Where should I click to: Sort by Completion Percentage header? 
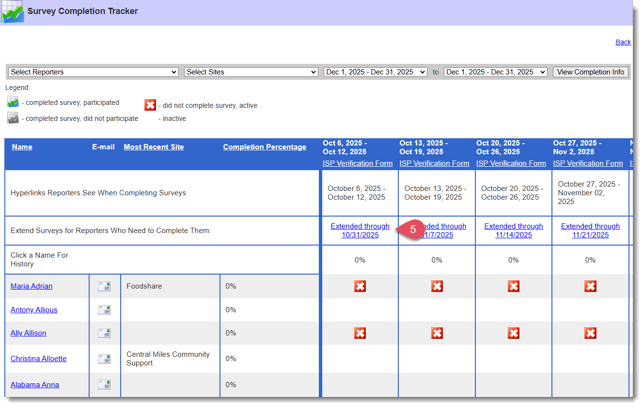[264, 147]
